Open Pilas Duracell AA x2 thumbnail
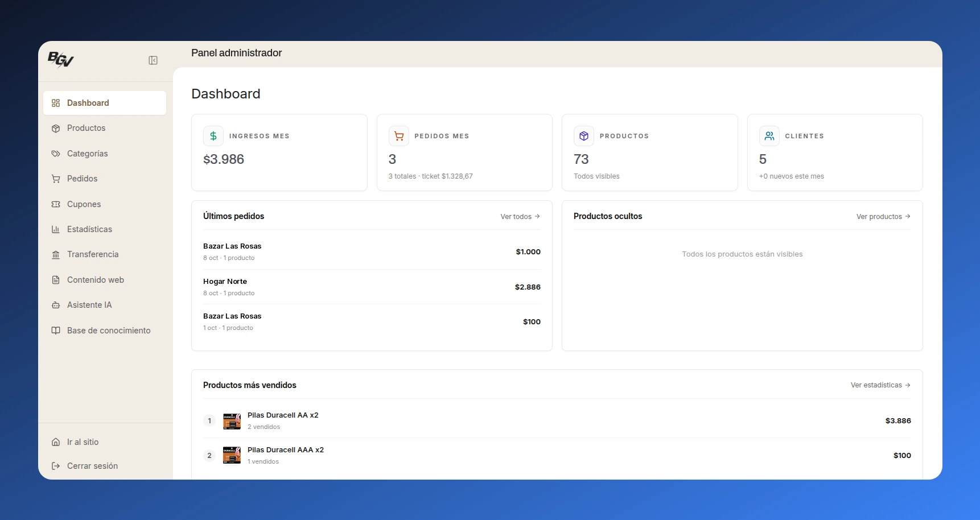 tap(232, 421)
